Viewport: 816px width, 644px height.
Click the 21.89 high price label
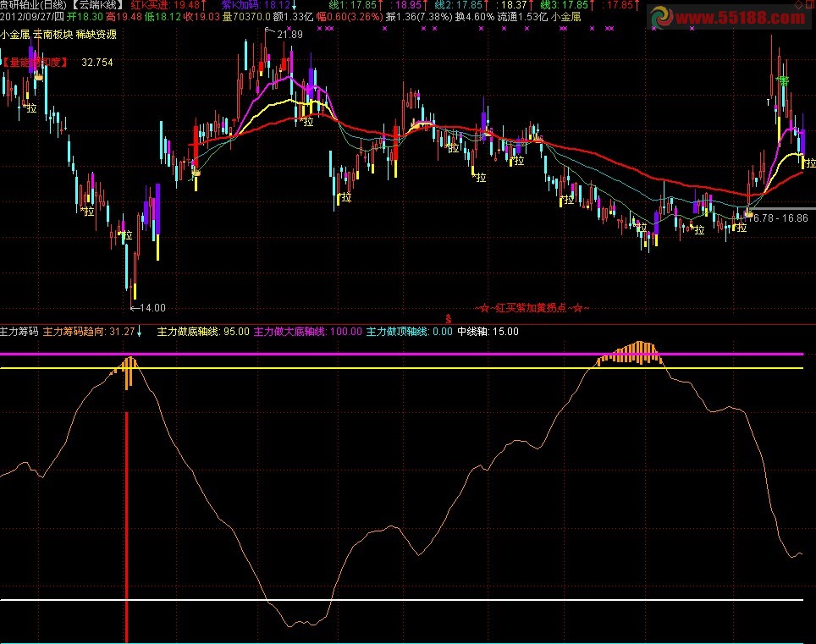click(x=289, y=35)
